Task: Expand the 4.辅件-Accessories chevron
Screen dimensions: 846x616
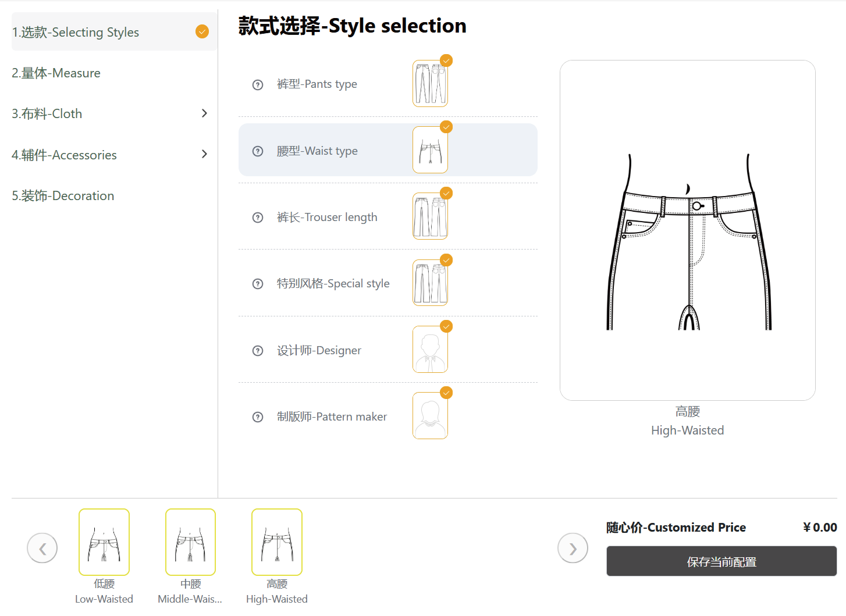Action: (204, 154)
